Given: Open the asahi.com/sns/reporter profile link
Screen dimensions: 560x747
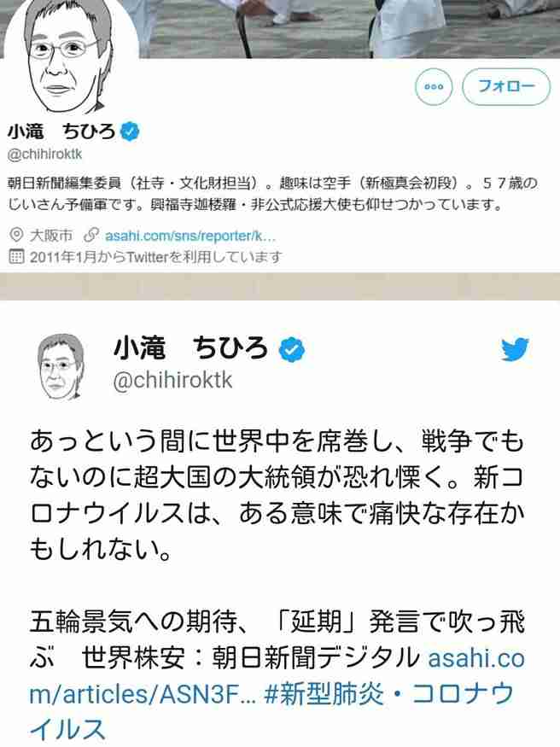Looking at the screenshot, I should point(190,236).
